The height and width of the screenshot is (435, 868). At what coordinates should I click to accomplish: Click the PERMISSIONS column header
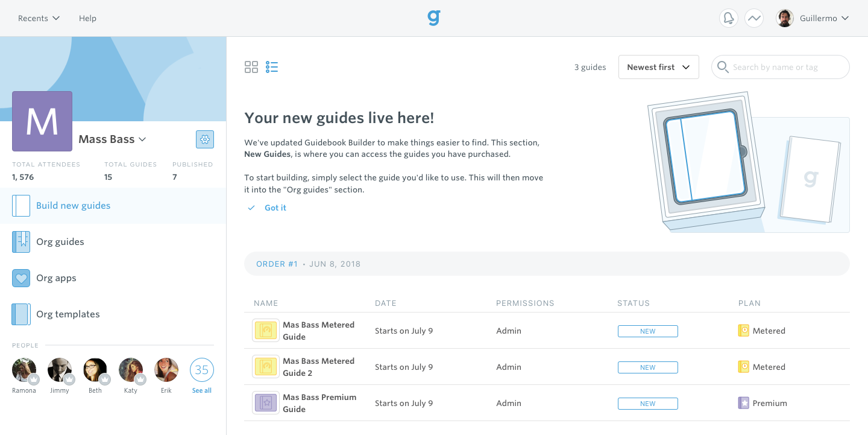[x=525, y=303]
